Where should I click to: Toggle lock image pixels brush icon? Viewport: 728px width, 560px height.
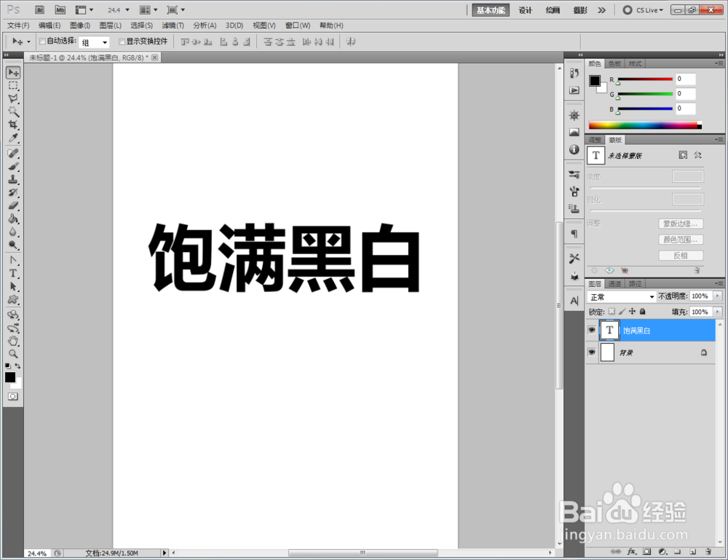coord(622,312)
